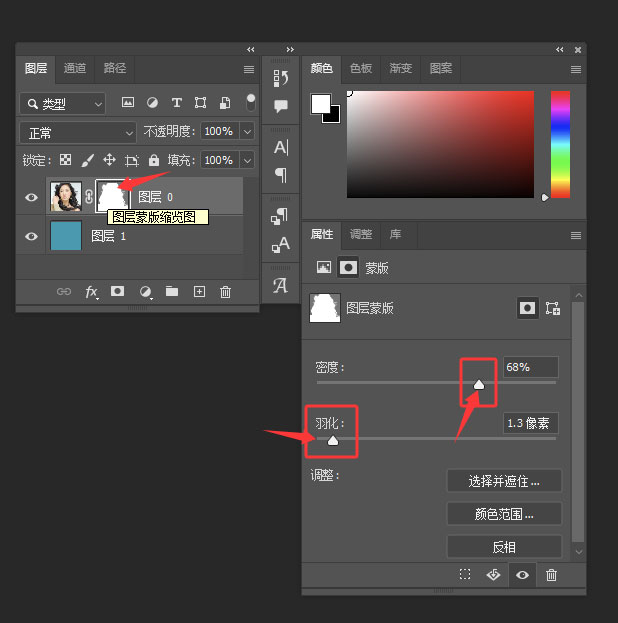This screenshot has height=623, width=618.
Task: Click the 图层 0 mask thumbnail
Action: coord(112,196)
